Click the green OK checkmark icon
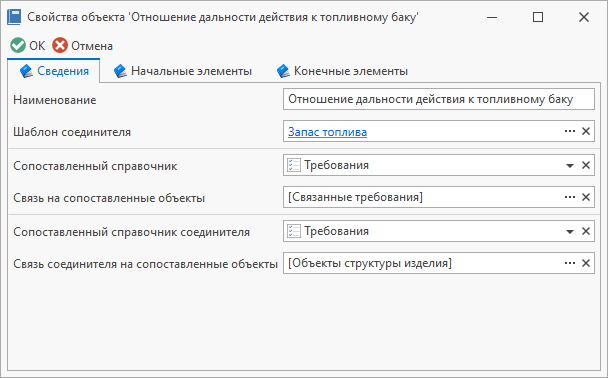 click(18, 45)
